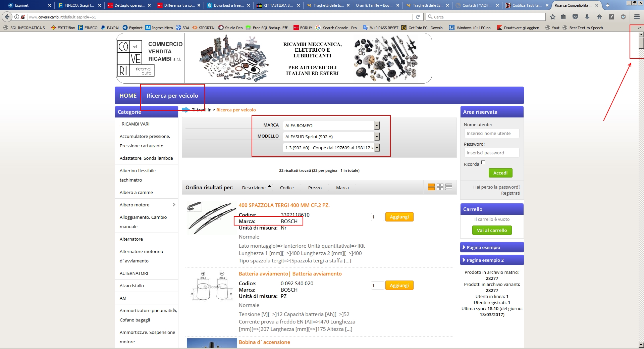Click the Password input field
The width and height of the screenshot is (644, 349).
click(x=492, y=153)
